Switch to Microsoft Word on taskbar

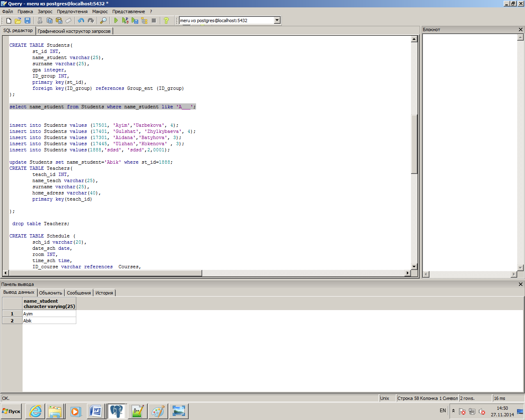(x=96, y=411)
